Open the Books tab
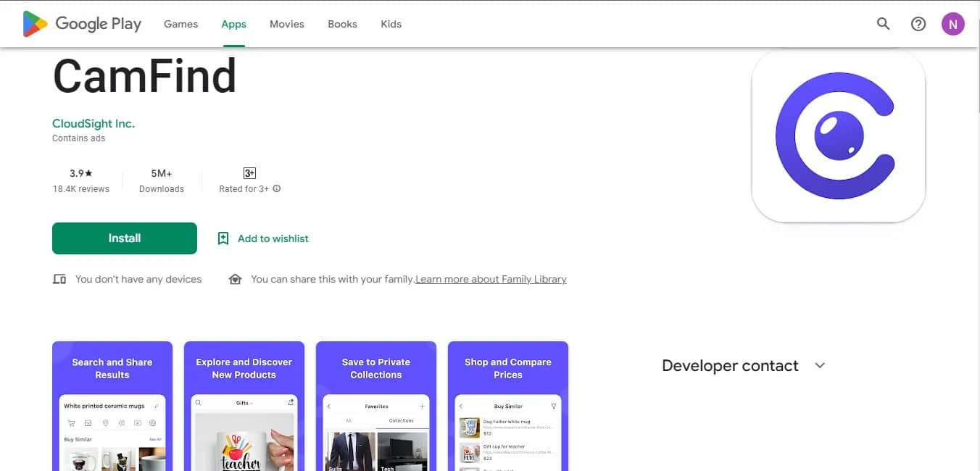Image resolution: width=980 pixels, height=471 pixels. (342, 24)
